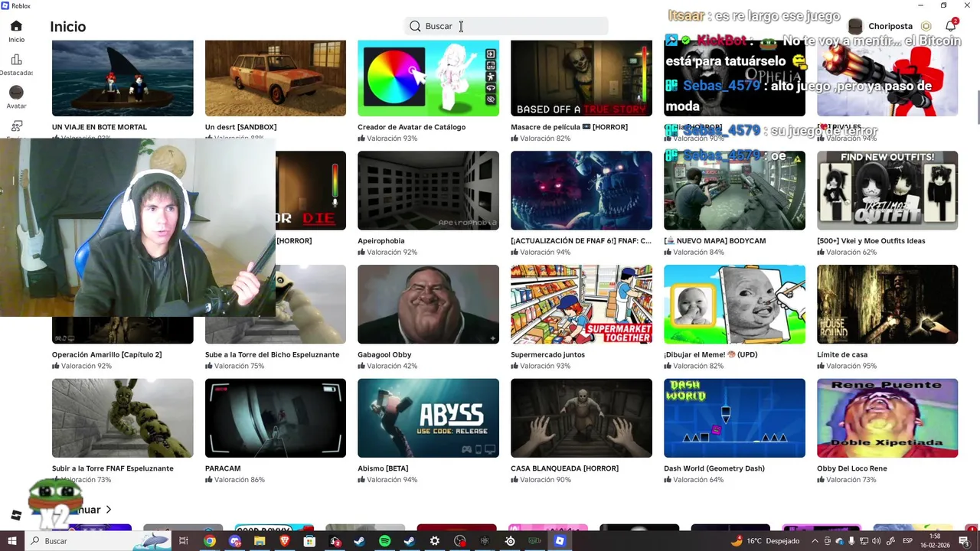Screen dimensions: 980x551
Task: Click 'Sube a la Torre del Bicho Espeluznante' title
Action: tap(272, 355)
